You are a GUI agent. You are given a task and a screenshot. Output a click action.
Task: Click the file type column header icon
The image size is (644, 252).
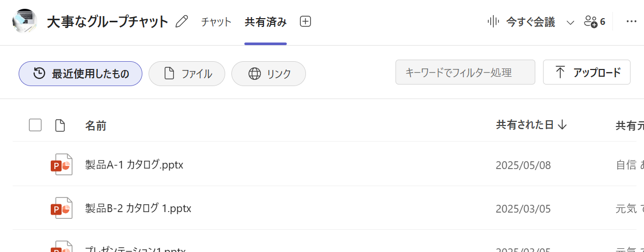click(x=60, y=125)
